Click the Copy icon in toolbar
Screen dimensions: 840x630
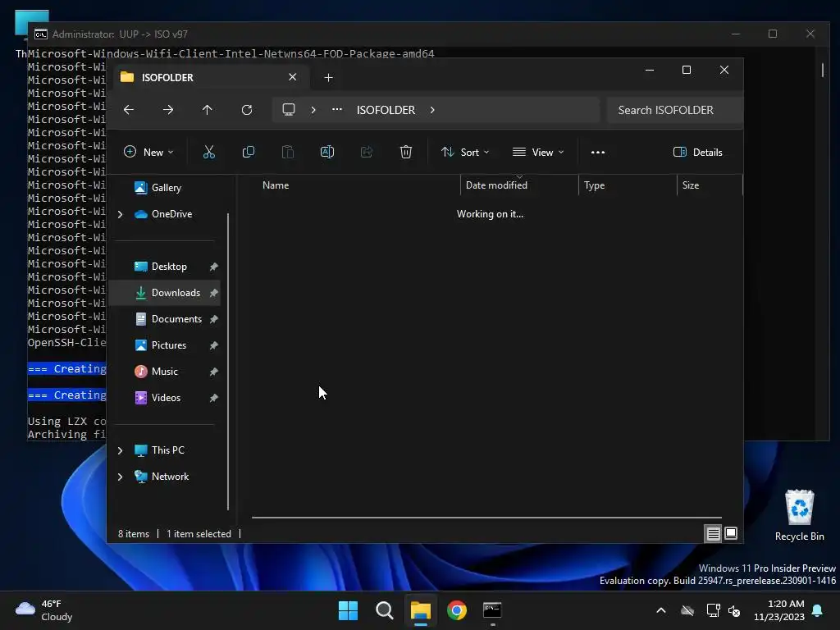coord(248,152)
